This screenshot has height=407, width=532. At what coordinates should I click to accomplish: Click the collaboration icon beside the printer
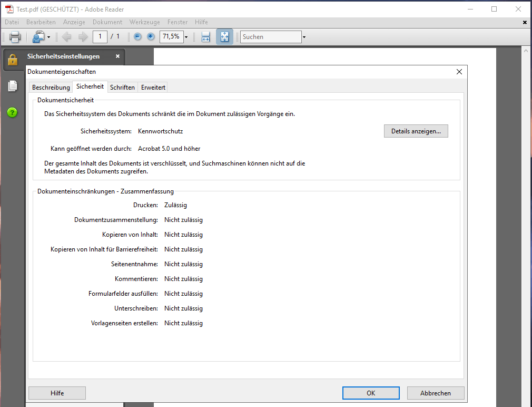[38, 37]
